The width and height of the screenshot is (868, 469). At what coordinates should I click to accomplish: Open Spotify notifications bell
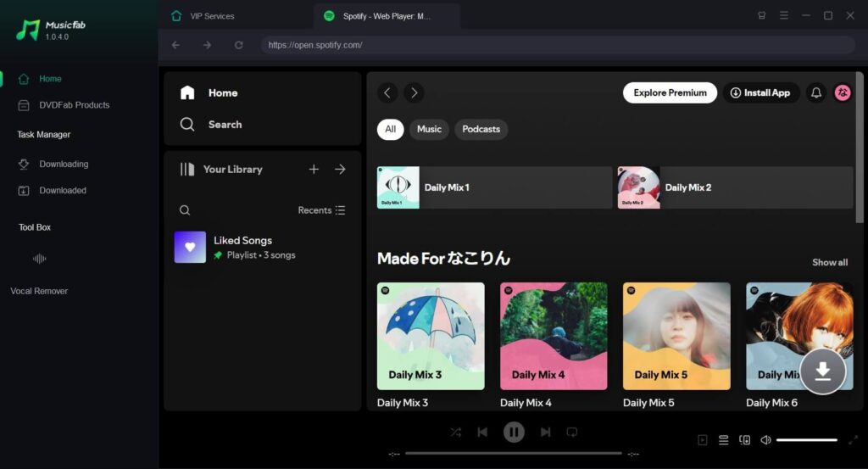pos(816,92)
